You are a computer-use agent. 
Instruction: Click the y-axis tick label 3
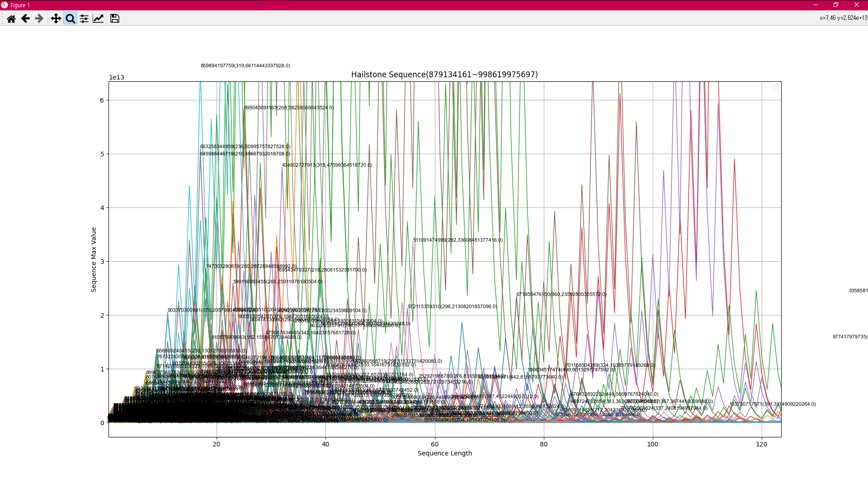pos(102,262)
